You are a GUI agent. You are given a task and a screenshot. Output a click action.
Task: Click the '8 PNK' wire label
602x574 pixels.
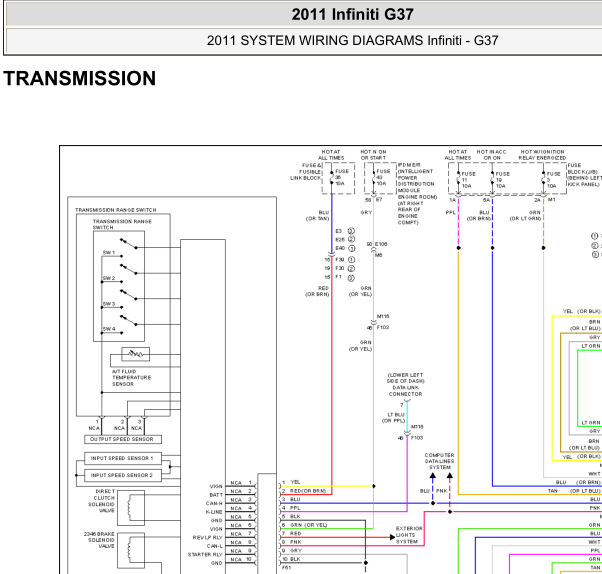[292, 542]
